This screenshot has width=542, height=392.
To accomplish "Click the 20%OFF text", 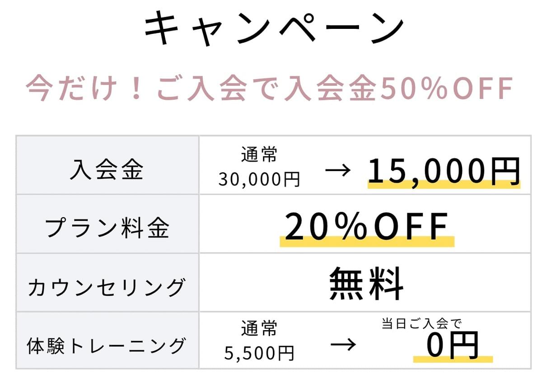I will (366, 226).
